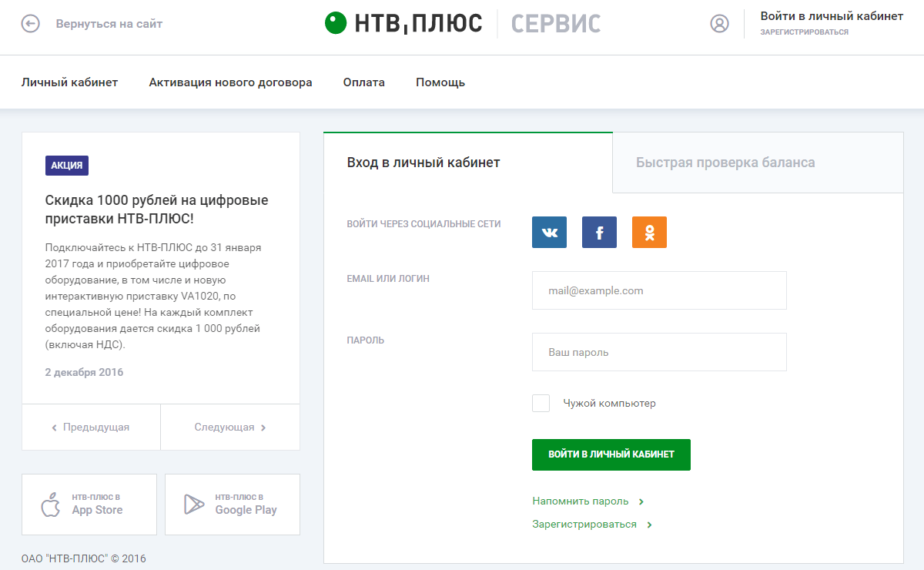Viewport: 924px width, 570px height.
Task: Click the Напомнить пароль link
Action: 581,501
